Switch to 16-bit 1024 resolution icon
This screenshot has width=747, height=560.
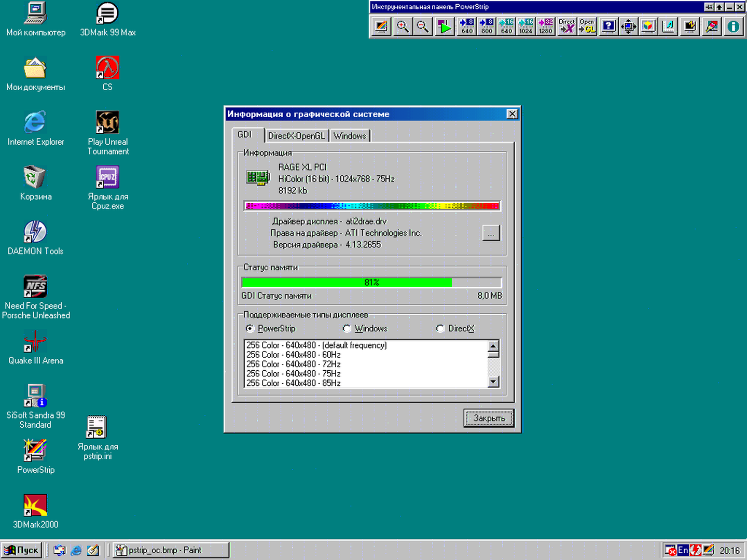(x=526, y=26)
